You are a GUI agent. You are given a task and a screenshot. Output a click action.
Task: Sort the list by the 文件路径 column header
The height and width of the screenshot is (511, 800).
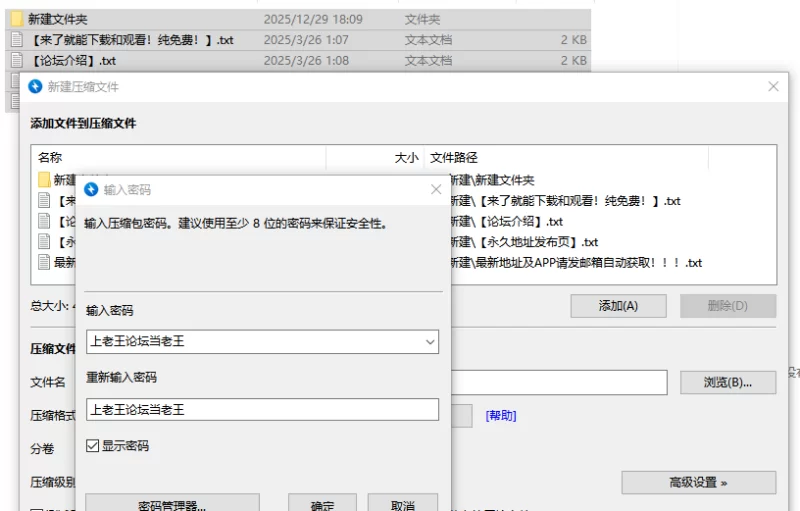(x=454, y=157)
